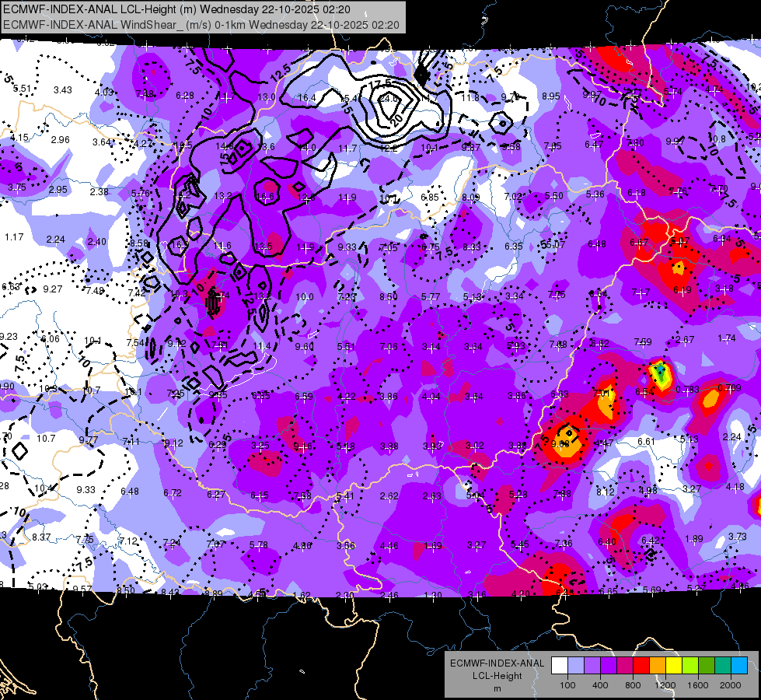Click the '3.75' wind shear value
761x700 pixels.
click(x=17, y=187)
